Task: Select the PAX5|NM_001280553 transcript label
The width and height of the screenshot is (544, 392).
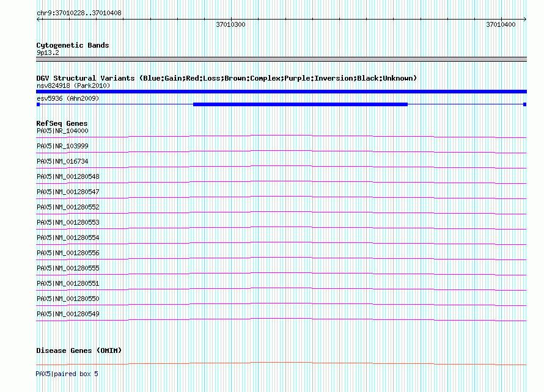Action: tap(68, 222)
